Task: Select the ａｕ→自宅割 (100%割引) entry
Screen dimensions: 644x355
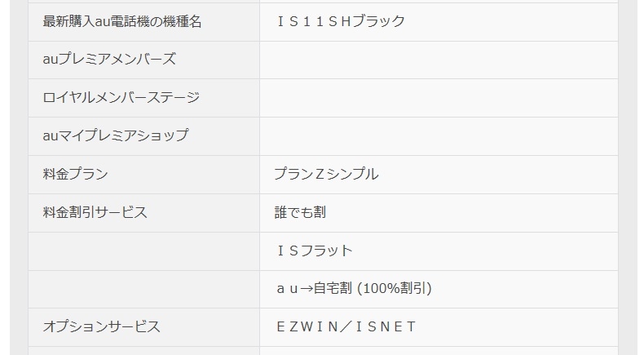Action: [353, 288]
